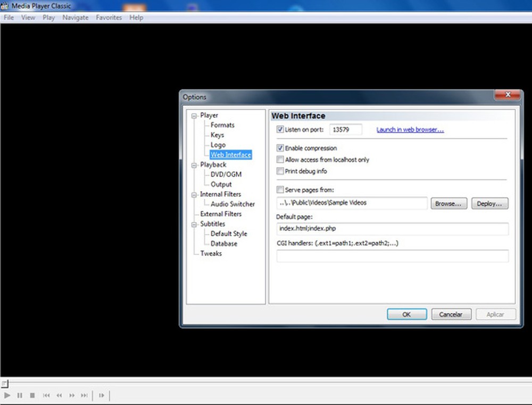Click the frame step icon

tap(101, 395)
